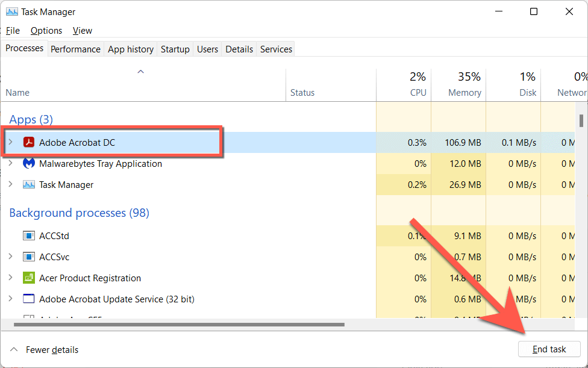Click the Adobe Acrobat DC red icon
The height and width of the screenshot is (368, 588).
click(x=29, y=142)
